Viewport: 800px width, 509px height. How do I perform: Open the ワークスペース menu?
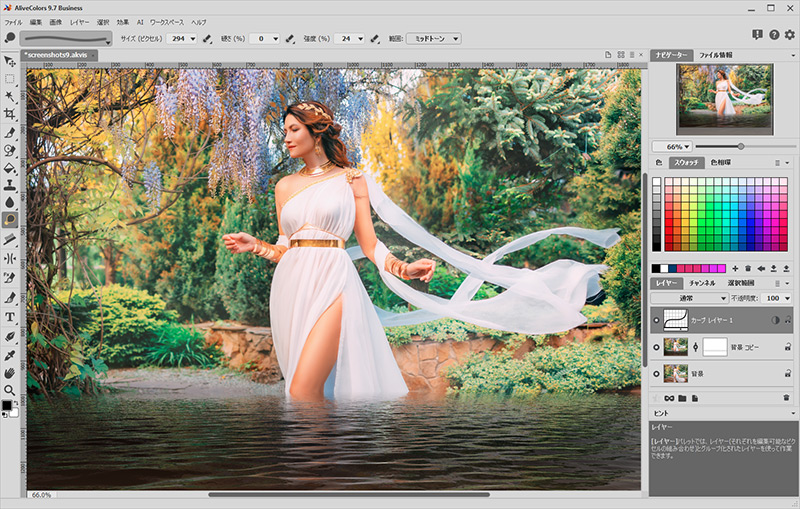(167, 22)
